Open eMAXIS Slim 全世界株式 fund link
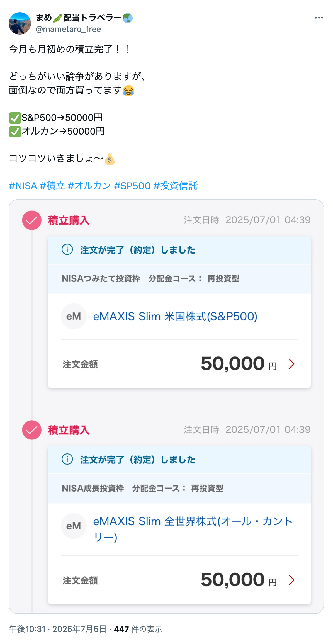 (x=192, y=522)
